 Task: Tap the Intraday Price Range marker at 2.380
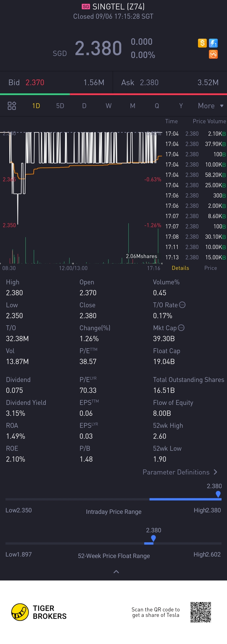[218, 494]
